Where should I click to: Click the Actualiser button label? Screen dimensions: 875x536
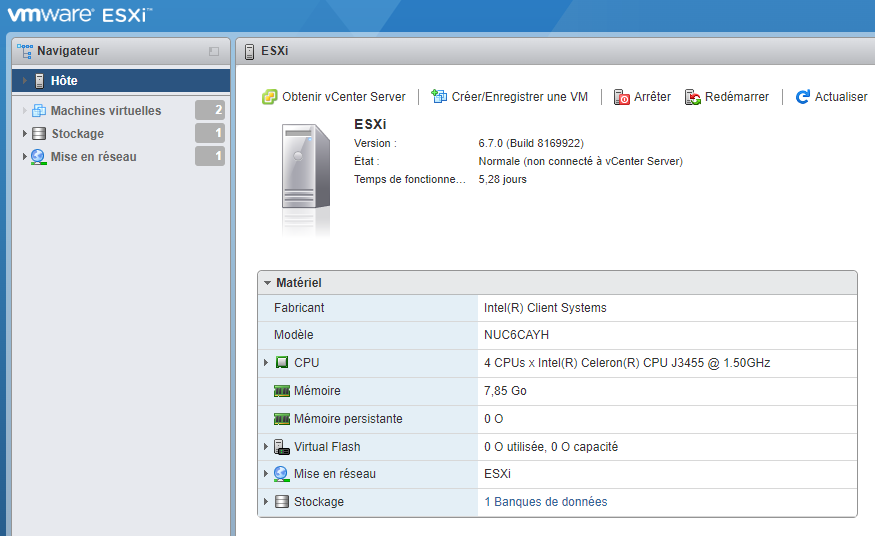point(841,97)
